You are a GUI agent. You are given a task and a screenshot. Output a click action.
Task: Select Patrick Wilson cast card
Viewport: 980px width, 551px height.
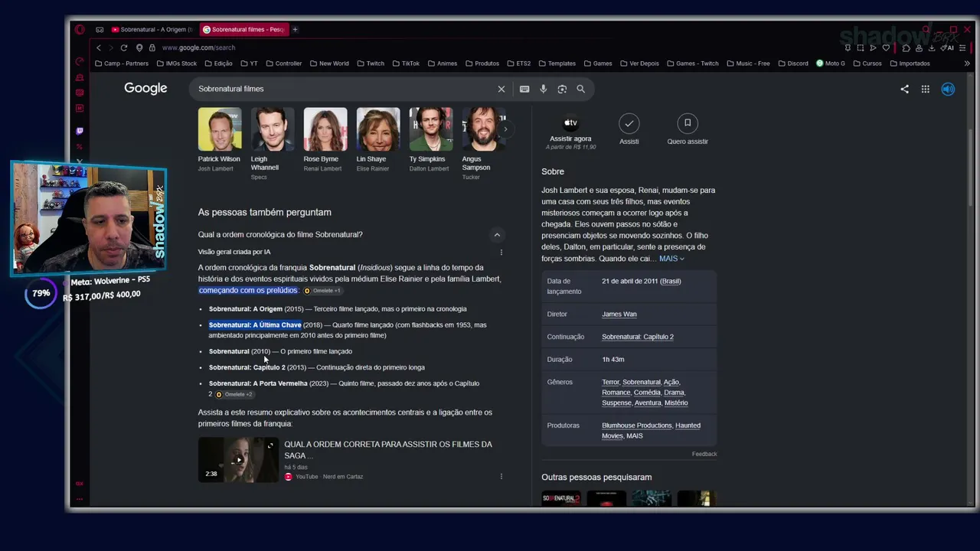(x=220, y=140)
